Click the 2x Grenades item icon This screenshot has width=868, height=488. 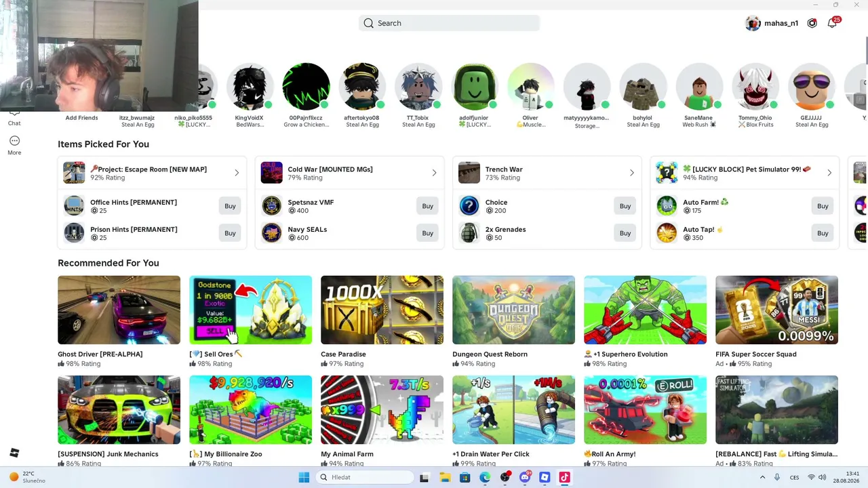(469, 233)
